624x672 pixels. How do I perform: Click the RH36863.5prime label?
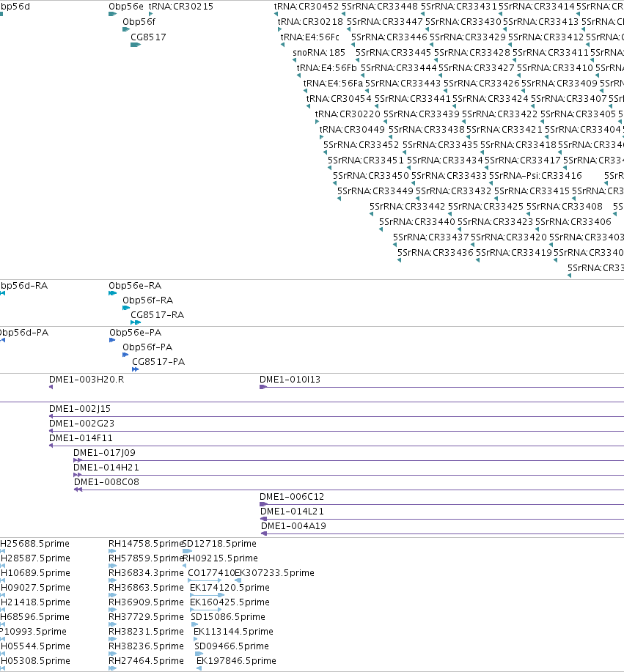[146, 588]
